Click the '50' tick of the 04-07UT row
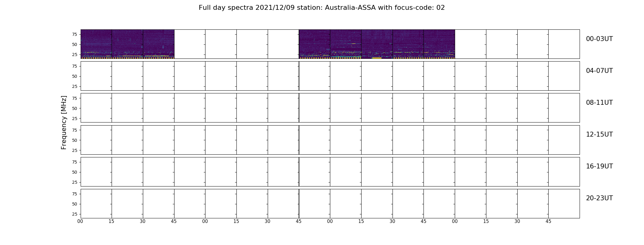Screen dimensions: 644x245 pyautogui.click(x=75, y=76)
